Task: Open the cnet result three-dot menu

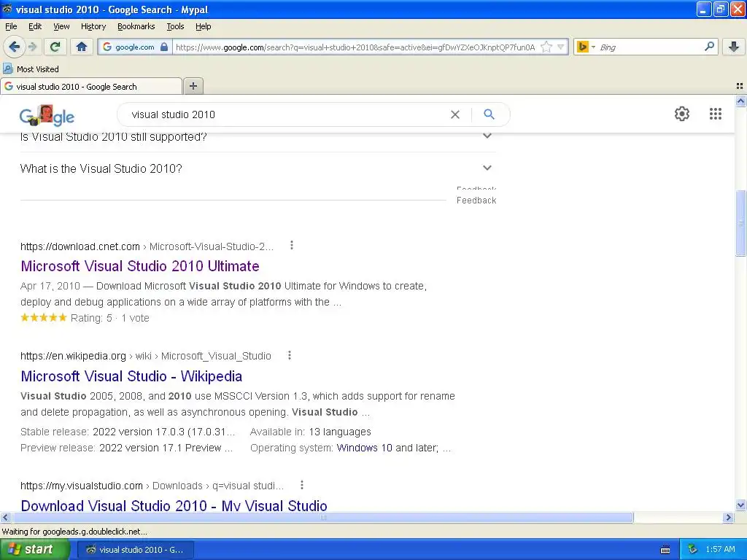Action: pyautogui.click(x=292, y=246)
